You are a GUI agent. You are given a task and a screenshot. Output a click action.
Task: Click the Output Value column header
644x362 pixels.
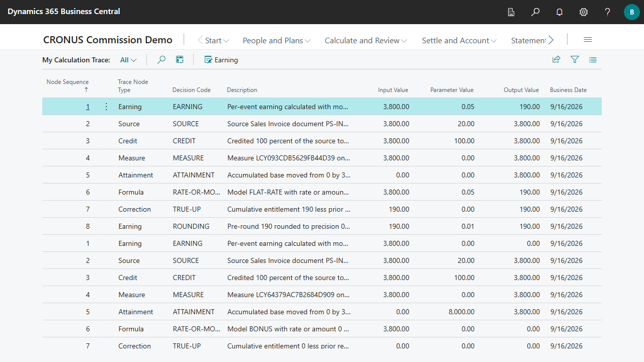[521, 90]
